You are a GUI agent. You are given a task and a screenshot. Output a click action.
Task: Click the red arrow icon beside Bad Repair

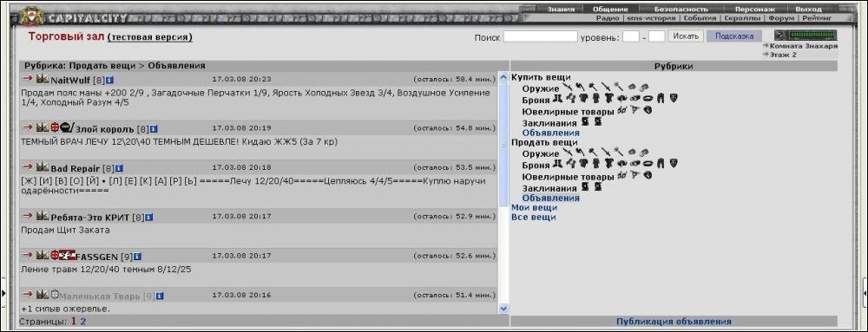pyautogui.click(x=27, y=166)
